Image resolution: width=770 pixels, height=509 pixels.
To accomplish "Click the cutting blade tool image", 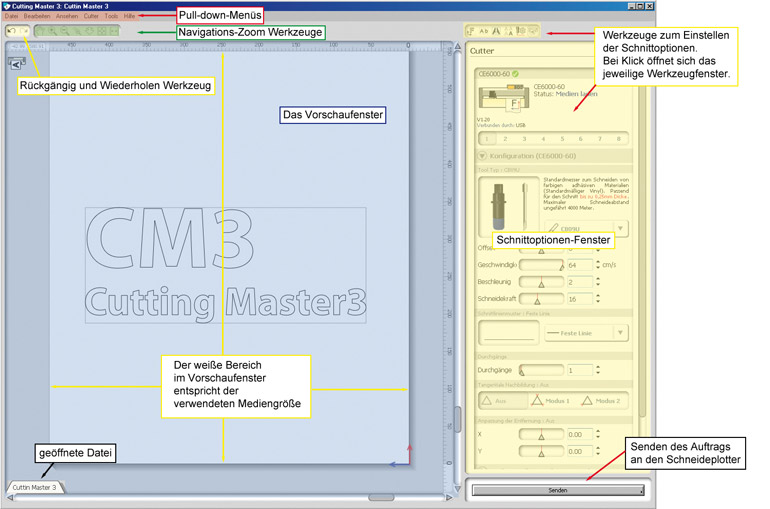I will click(x=509, y=205).
